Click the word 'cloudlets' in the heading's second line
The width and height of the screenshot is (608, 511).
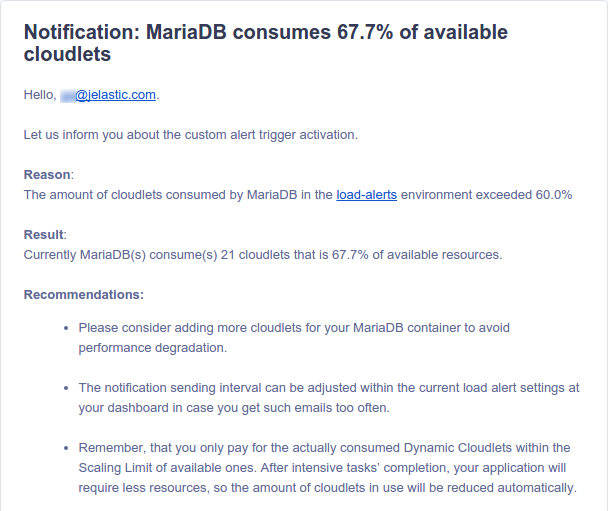(67, 54)
